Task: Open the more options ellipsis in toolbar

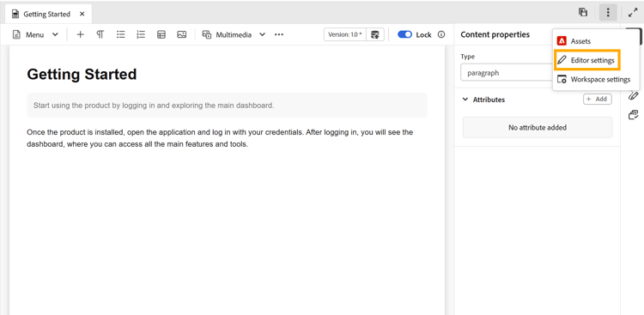Action: coord(279,34)
